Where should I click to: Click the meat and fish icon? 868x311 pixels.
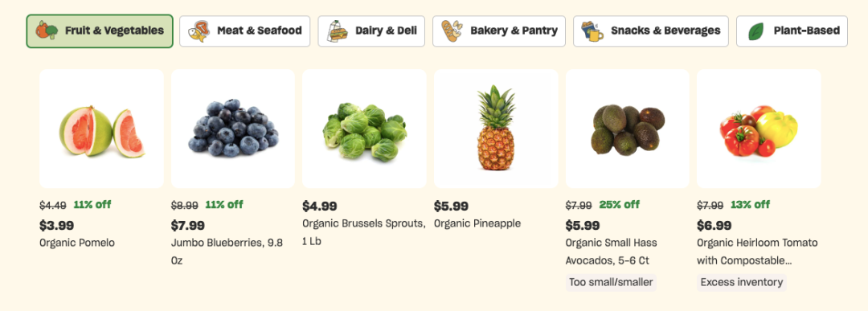click(x=199, y=31)
